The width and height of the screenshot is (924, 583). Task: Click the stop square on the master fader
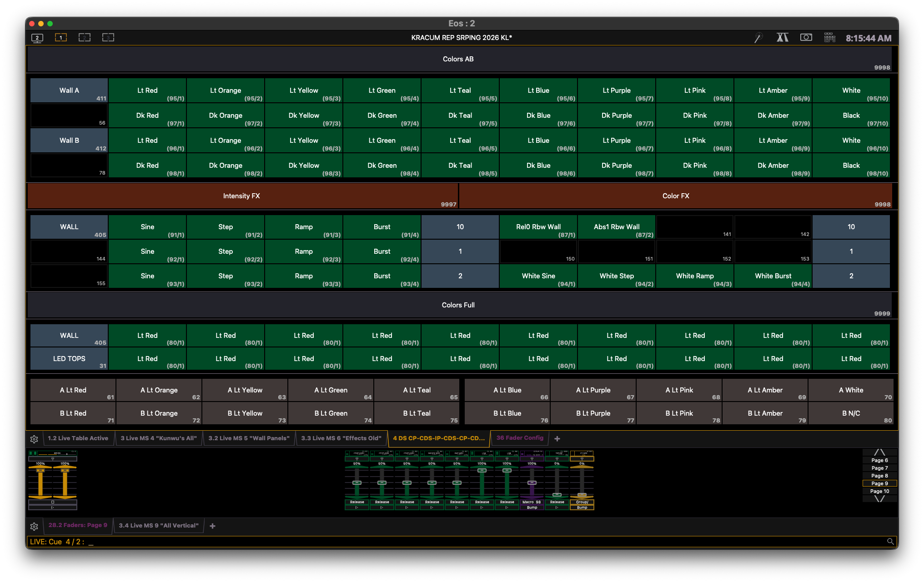pyautogui.click(x=53, y=502)
